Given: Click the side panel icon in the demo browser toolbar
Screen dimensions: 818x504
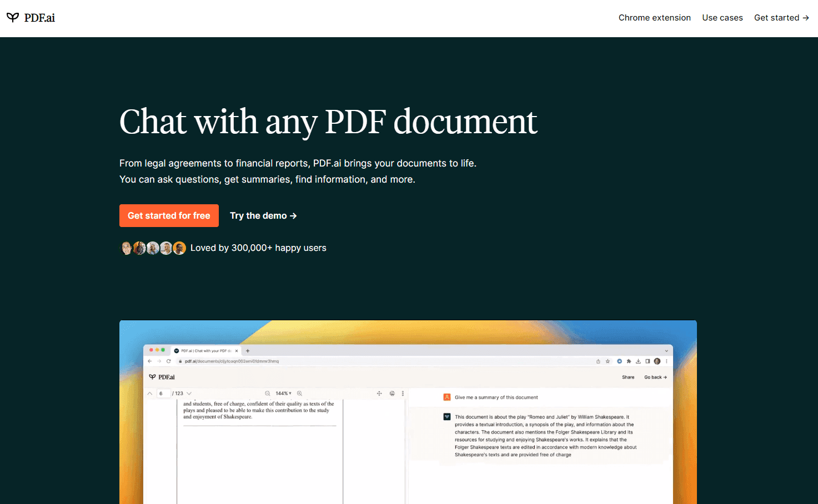Looking at the screenshot, I should point(648,361).
